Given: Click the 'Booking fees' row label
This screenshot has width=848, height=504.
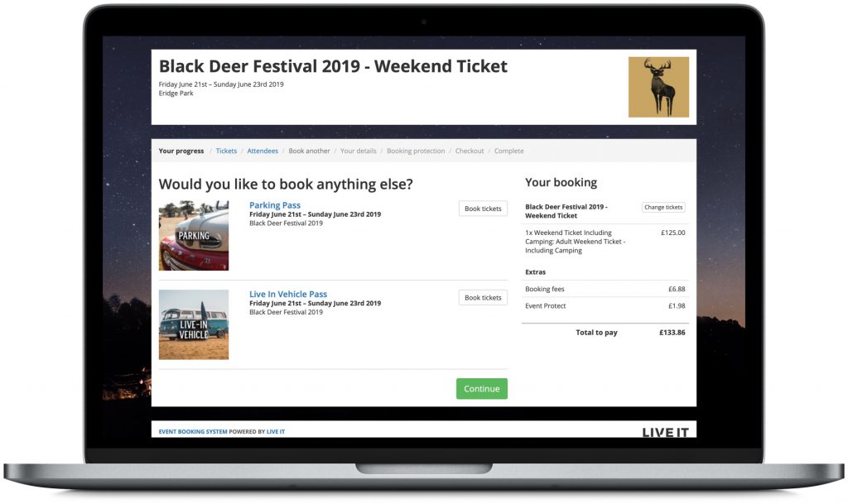Looking at the screenshot, I should 545,289.
